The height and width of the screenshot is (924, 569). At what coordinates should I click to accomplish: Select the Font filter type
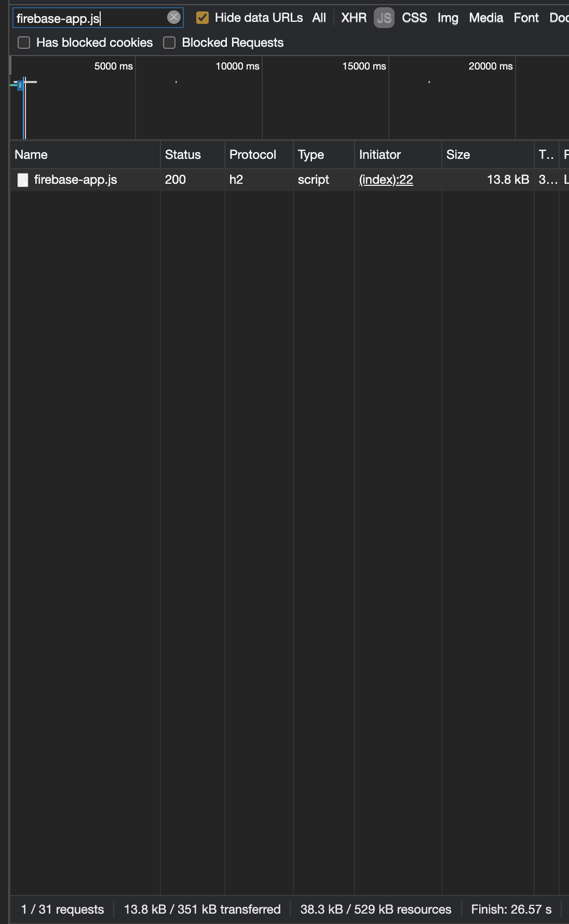click(526, 18)
